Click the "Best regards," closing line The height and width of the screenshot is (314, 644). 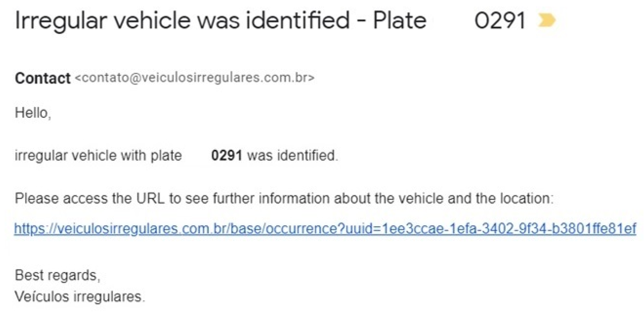coord(58,275)
